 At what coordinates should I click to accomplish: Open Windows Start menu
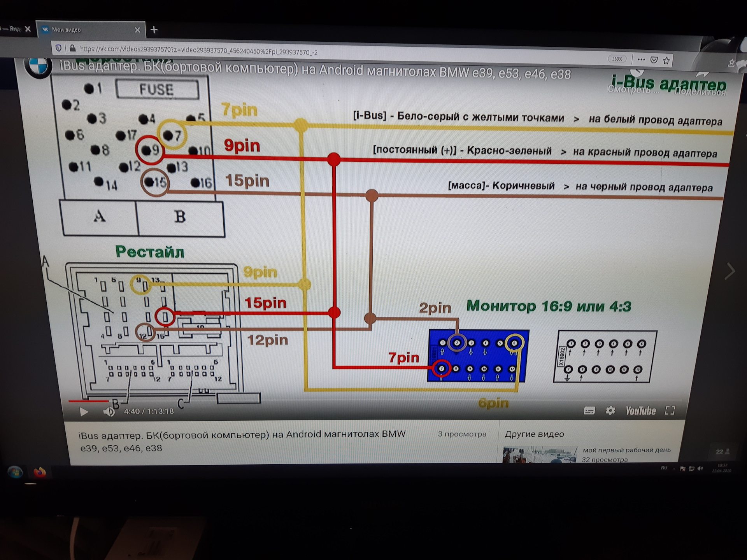15,472
